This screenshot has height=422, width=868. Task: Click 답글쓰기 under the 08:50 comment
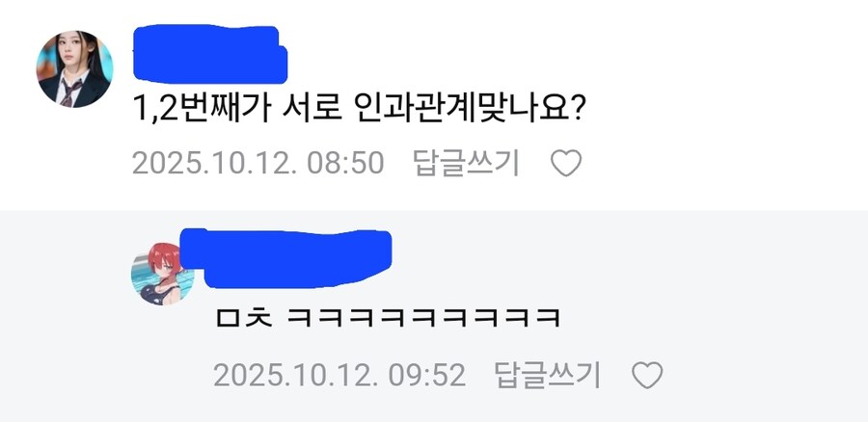tap(466, 163)
